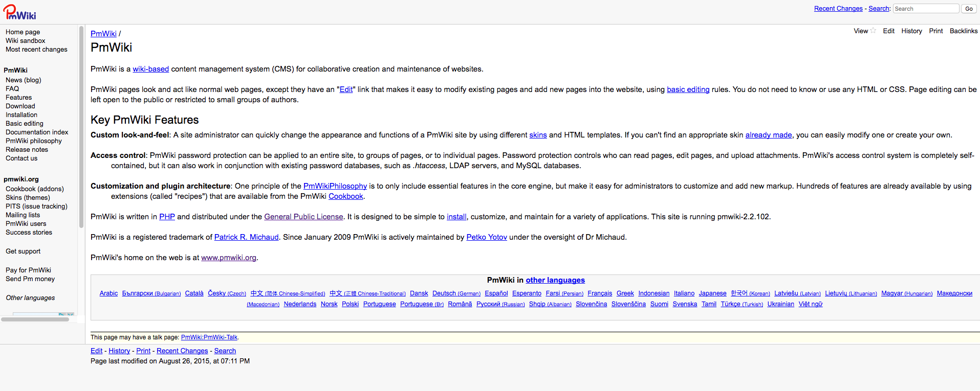Open Home page in sidebar
Screen dimensions: 980x391
(23, 32)
